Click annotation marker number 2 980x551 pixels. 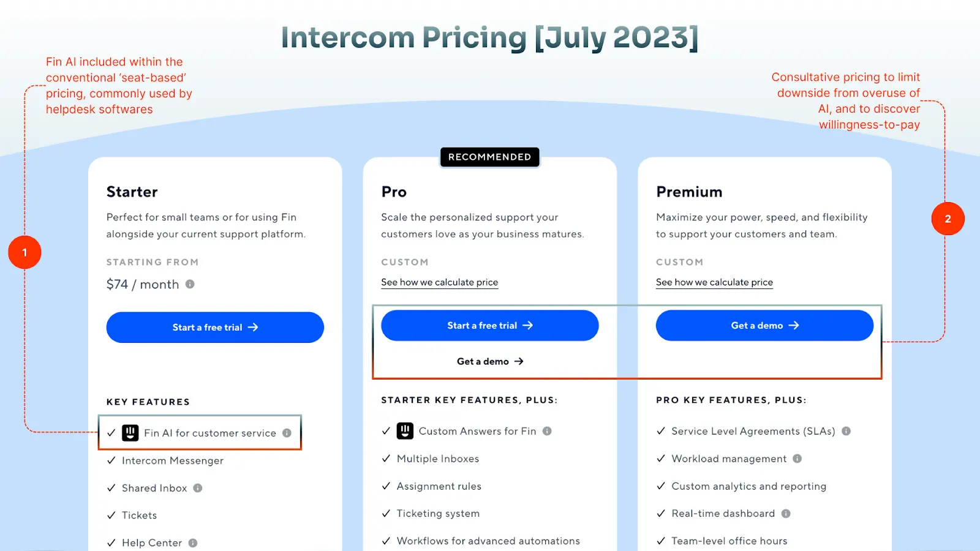click(948, 219)
